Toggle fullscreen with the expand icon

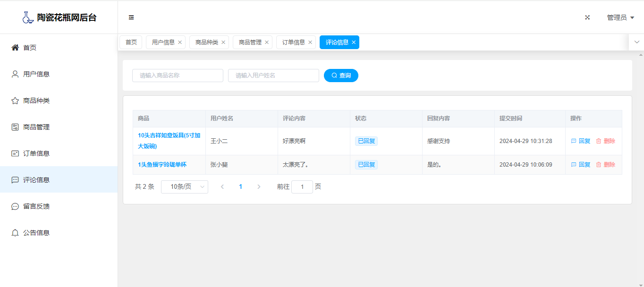pyautogui.click(x=587, y=17)
